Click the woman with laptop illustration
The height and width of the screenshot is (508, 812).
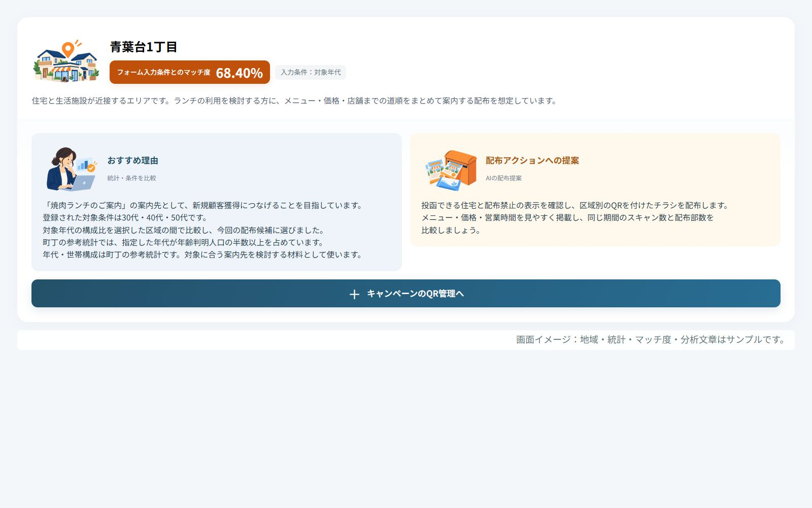pos(71,169)
